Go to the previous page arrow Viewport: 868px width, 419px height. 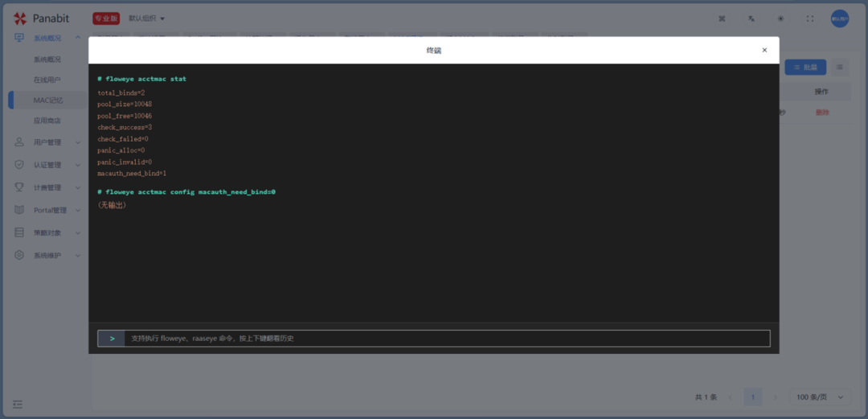coord(731,397)
